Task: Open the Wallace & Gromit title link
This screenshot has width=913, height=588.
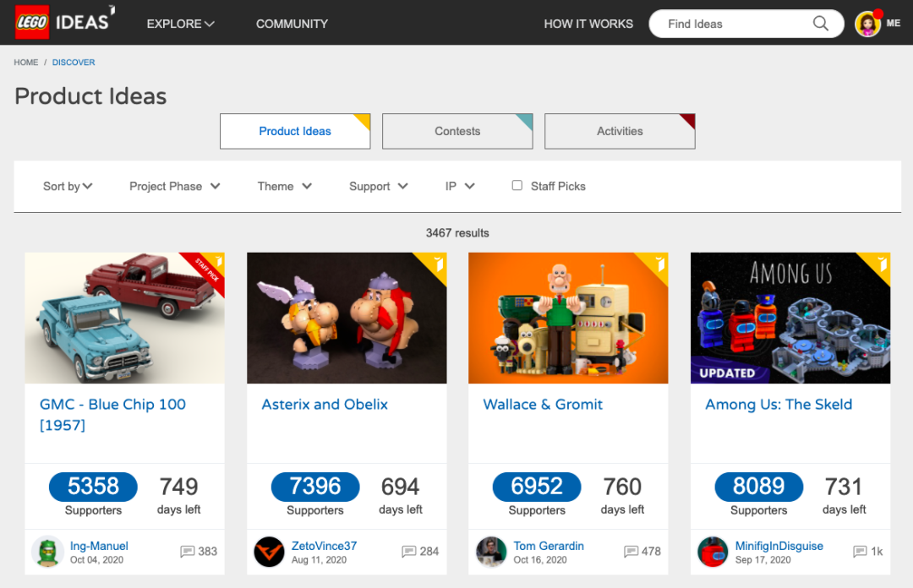Action: coord(543,404)
